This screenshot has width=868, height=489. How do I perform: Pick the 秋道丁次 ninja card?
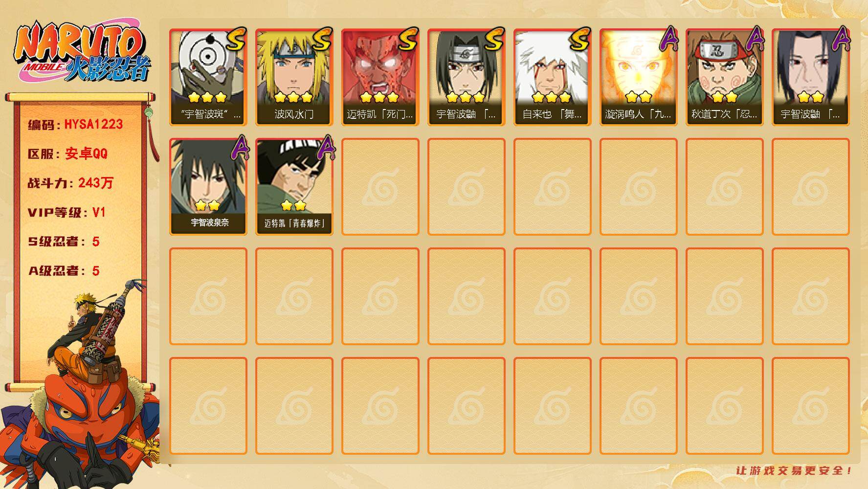click(x=725, y=77)
